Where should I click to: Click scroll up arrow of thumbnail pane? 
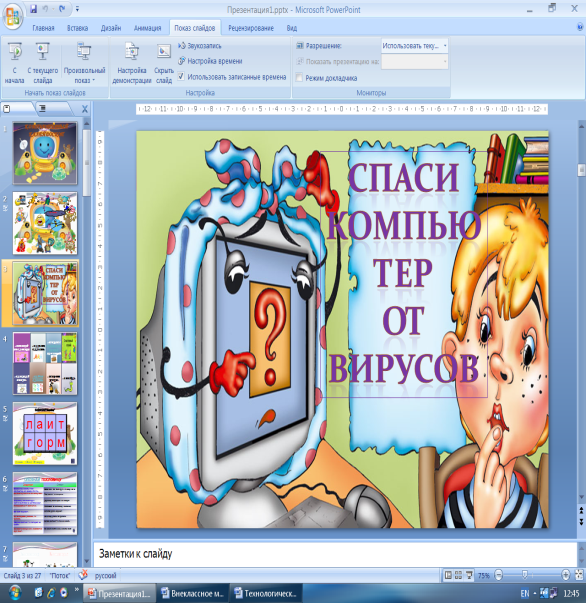(87, 124)
